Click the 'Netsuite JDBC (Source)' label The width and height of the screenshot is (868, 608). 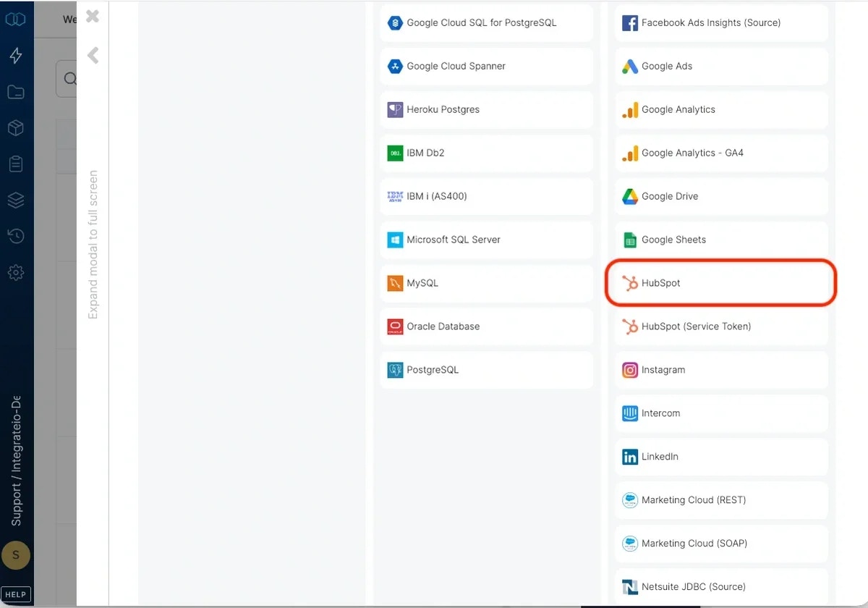point(694,586)
